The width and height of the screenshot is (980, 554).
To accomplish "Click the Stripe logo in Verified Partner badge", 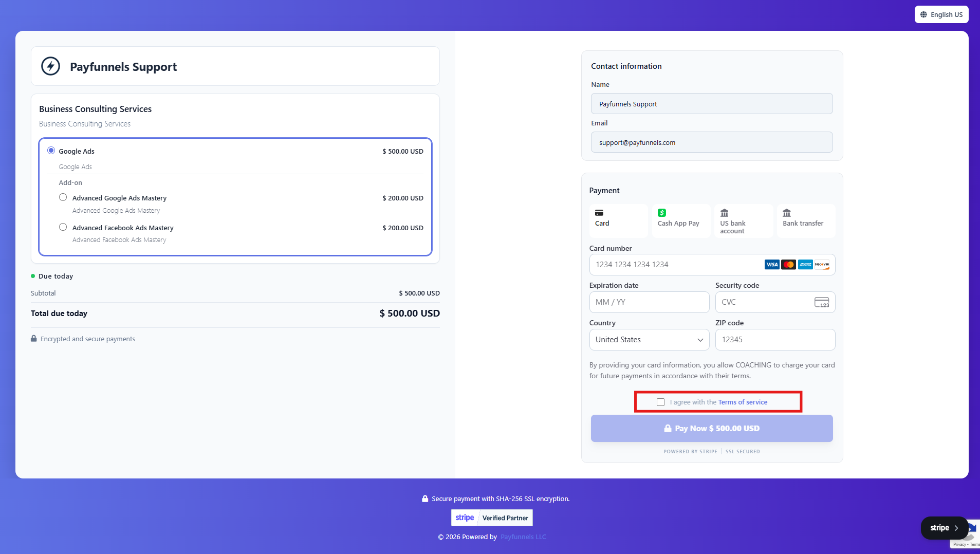I will click(x=465, y=518).
